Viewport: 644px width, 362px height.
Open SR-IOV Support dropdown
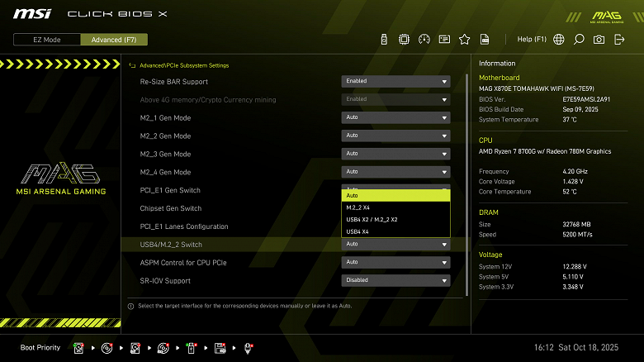(395, 280)
